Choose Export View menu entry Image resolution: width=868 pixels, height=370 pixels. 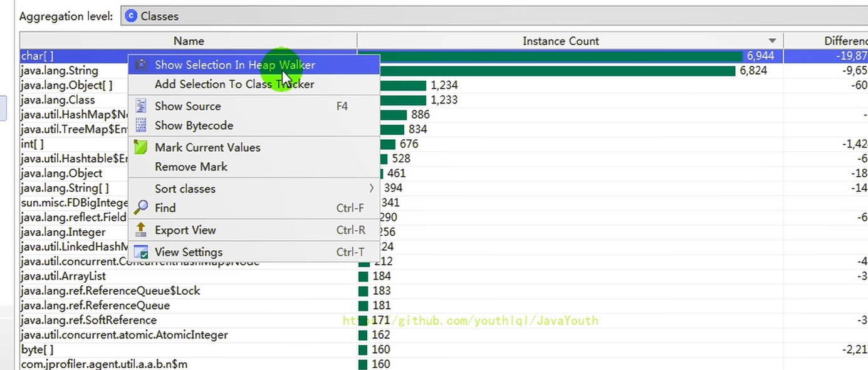[254, 230]
